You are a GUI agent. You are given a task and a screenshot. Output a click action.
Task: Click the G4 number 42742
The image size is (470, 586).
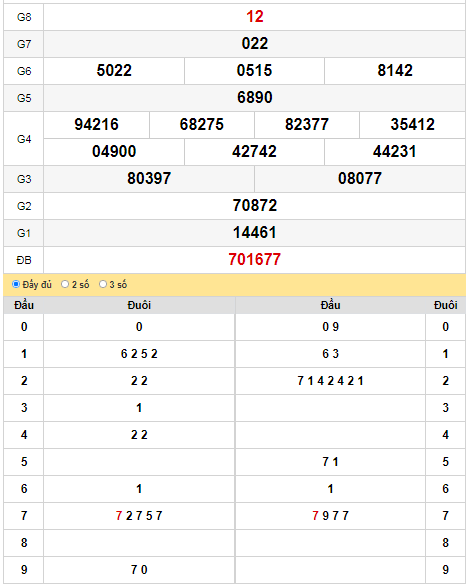254,151
